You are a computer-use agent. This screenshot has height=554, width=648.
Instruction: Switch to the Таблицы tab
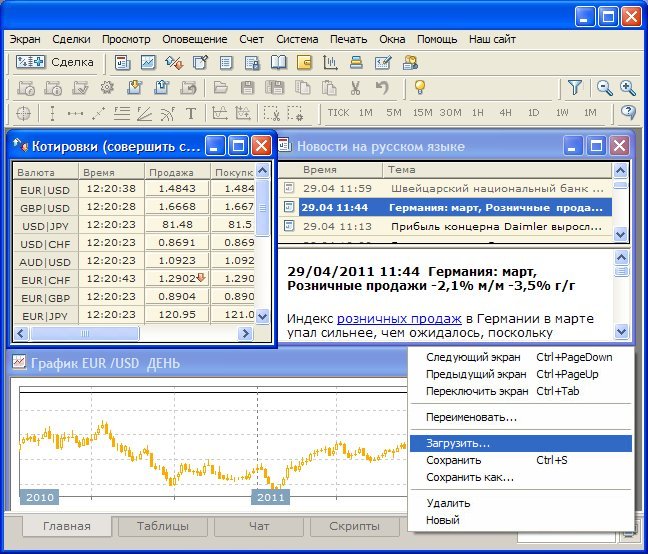coord(162,526)
